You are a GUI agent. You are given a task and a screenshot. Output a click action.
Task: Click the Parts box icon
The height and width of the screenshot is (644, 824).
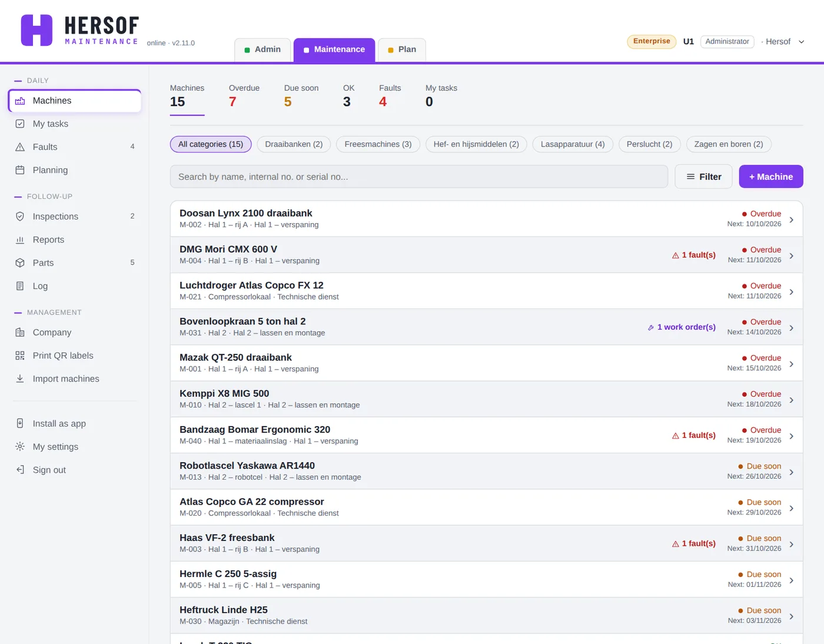tap(20, 263)
